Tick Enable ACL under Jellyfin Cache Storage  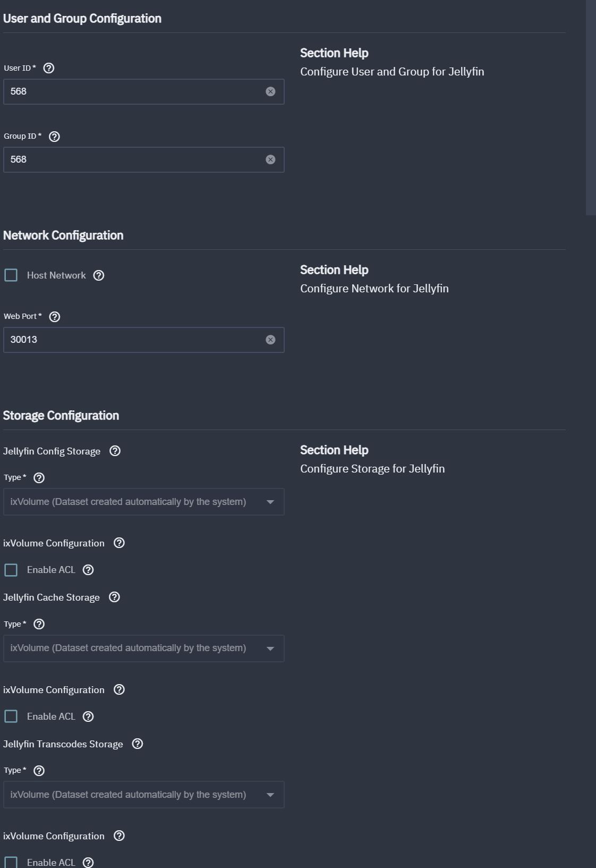point(11,716)
